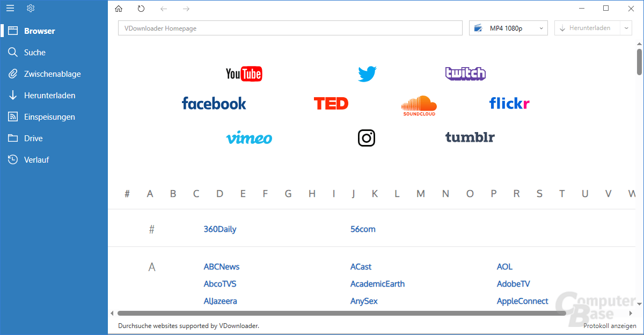This screenshot has height=335, width=644.
Task: Jump to index letter E
Action: 243,194
